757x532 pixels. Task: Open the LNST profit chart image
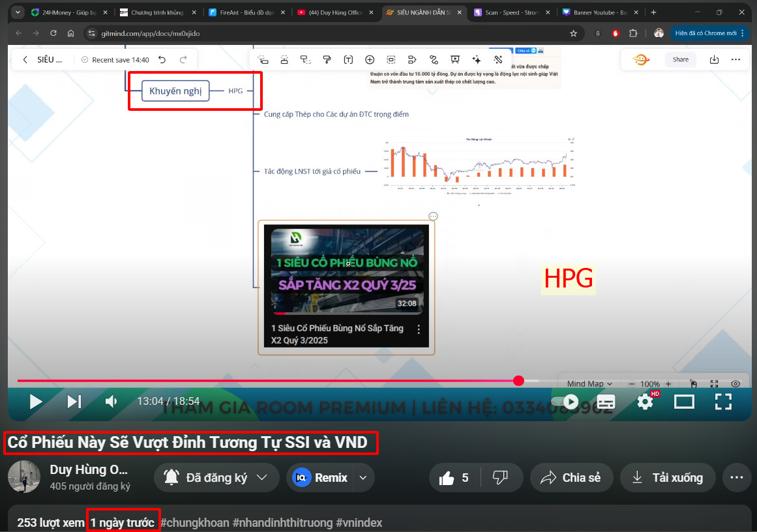(479, 166)
